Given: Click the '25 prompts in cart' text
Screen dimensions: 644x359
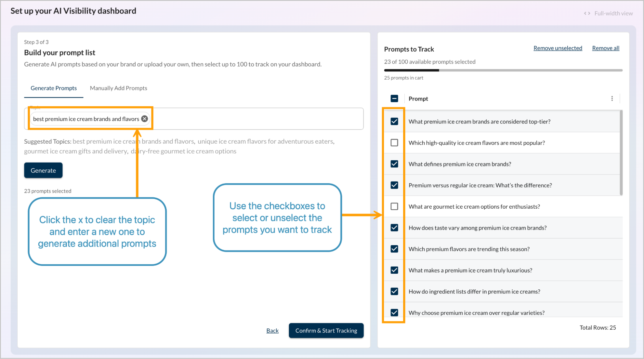Looking at the screenshot, I should point(404,78).
